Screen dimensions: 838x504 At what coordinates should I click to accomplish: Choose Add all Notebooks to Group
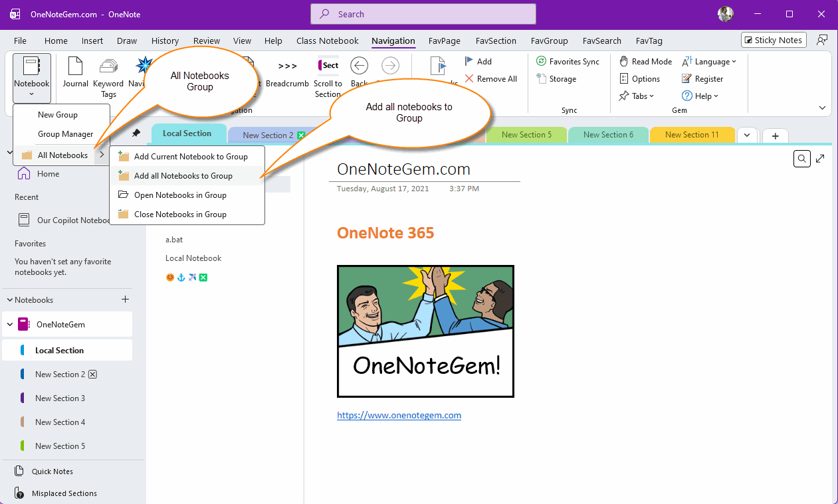coord(187,176)
